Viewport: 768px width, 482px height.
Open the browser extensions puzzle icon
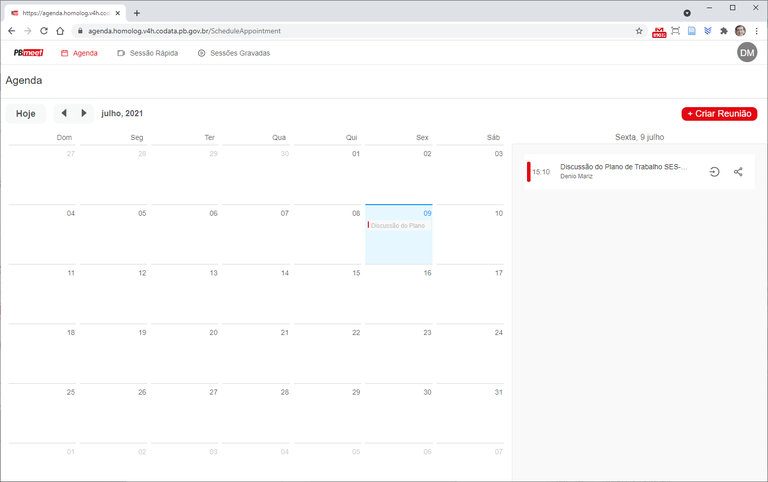tap(723, 31)
